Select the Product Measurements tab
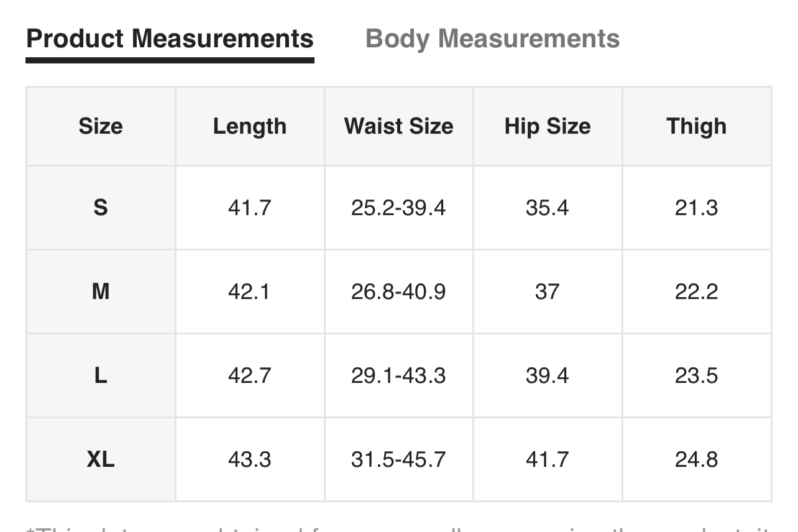 [x=170, y=39]
